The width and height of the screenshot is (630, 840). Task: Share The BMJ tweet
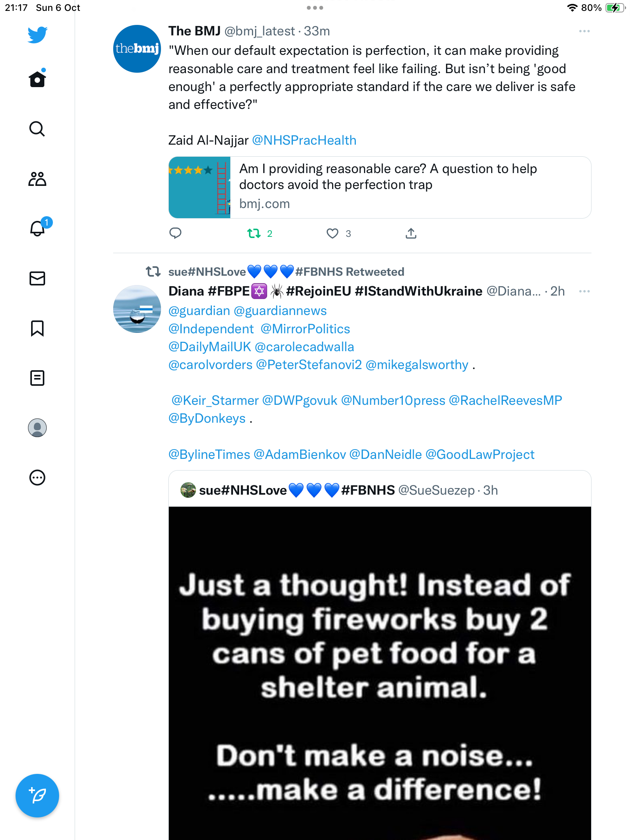pyautogui.click(x=411, y=233)
